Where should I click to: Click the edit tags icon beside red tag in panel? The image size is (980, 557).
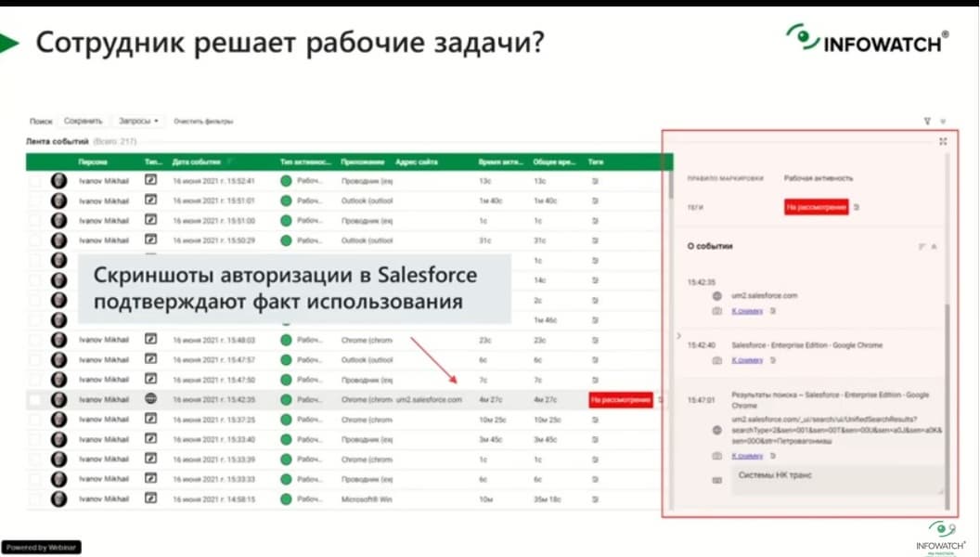point(857,207)
